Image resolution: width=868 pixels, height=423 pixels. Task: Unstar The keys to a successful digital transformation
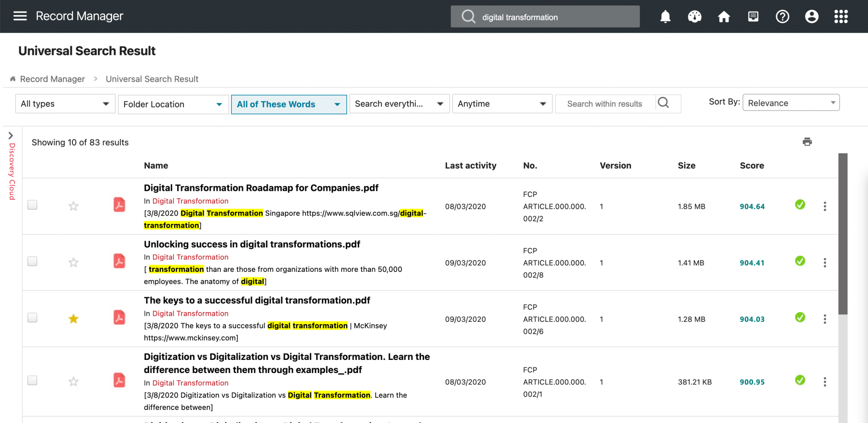[x=73, y=318]
